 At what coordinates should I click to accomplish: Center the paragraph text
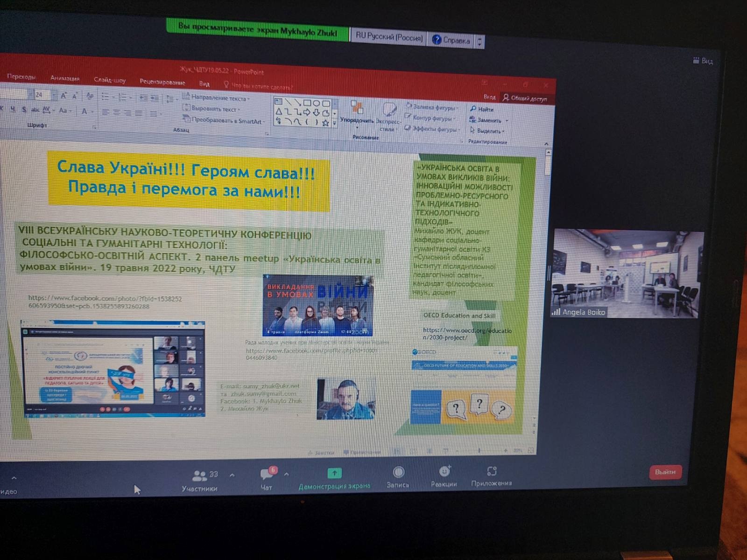pos(117,112)
